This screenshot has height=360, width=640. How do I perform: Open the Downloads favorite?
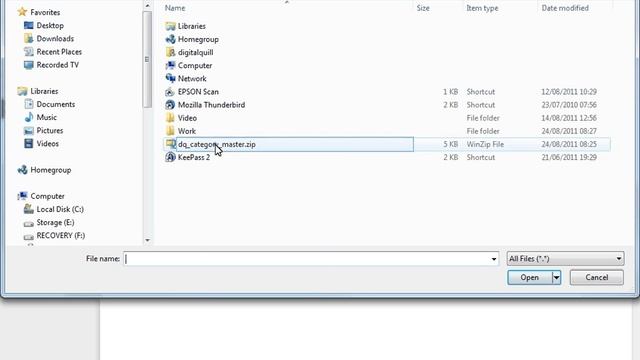coord(55,38)
